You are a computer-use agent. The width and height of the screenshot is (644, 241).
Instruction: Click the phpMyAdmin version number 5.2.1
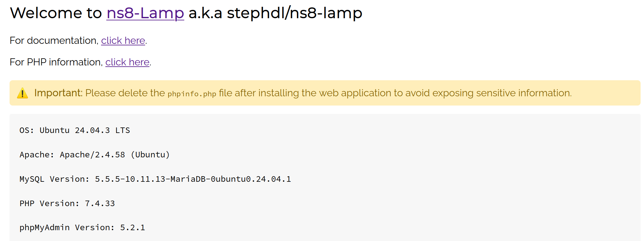[132, 227]
